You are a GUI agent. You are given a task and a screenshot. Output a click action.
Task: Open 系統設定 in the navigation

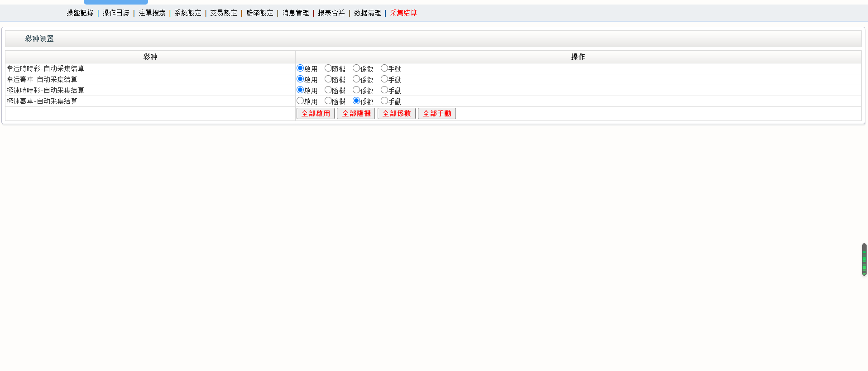click(x=188, y=13)
